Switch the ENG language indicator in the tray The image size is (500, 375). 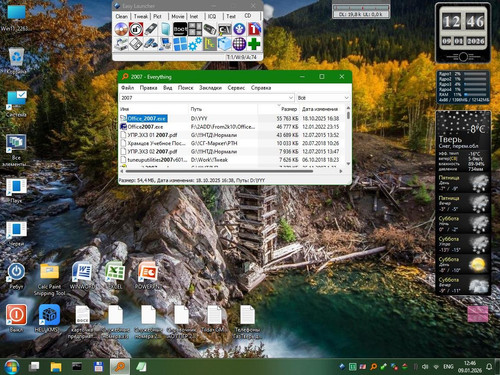[448, 367]
